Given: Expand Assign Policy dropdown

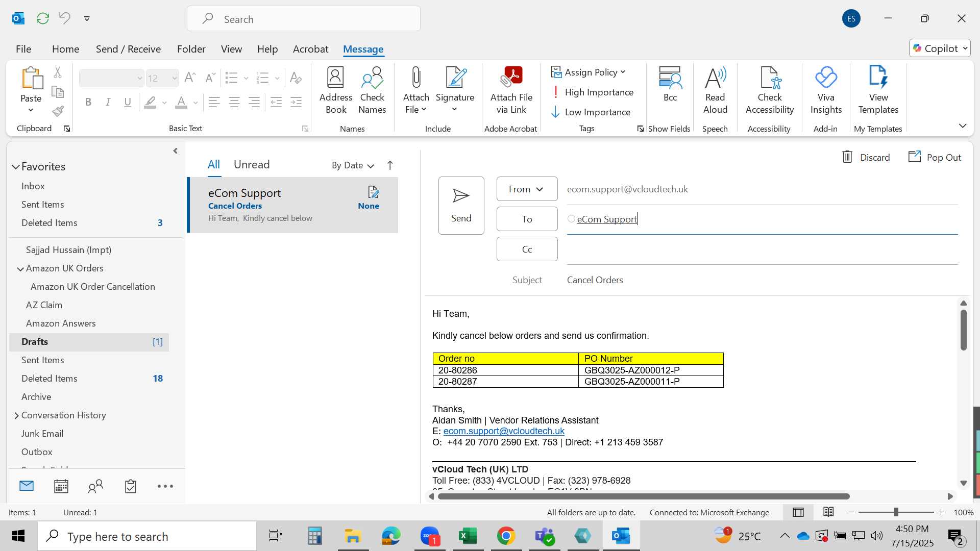Looking at the screenshot, I should coord(589,72).
